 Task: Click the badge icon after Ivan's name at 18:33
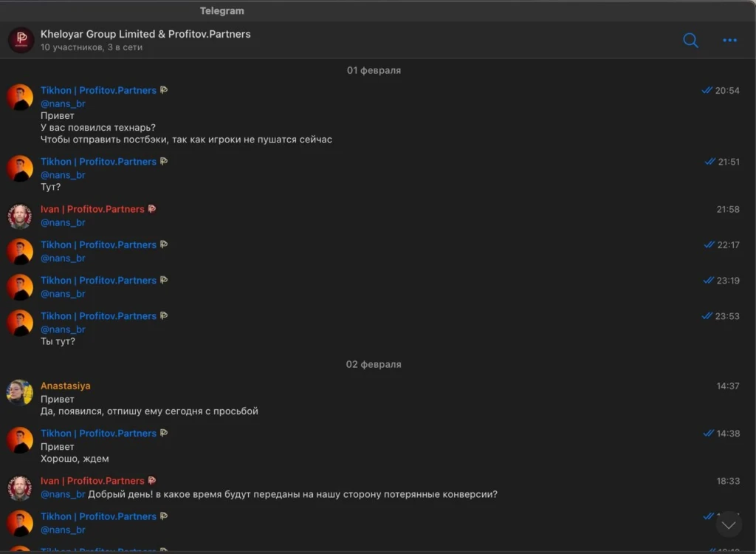click(x=152, y=481)
